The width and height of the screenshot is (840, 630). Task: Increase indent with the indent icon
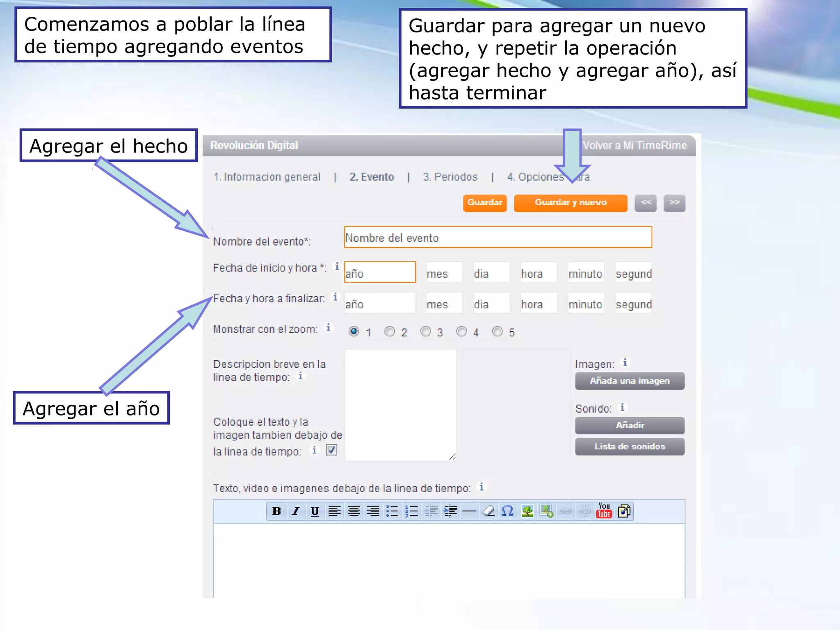(x=450, y=511)
